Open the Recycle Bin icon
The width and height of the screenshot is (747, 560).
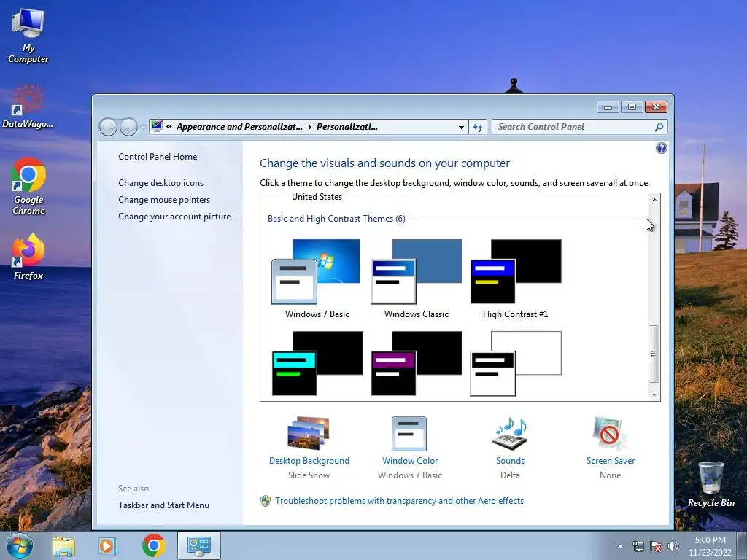(x=711, y=484)
